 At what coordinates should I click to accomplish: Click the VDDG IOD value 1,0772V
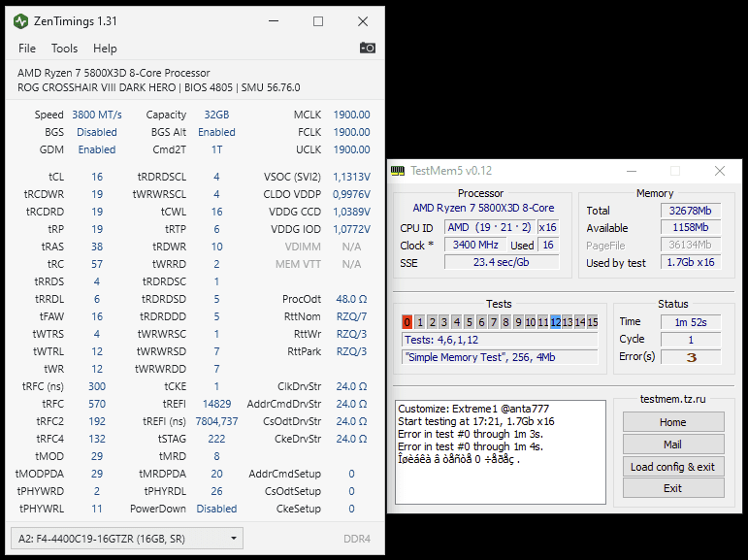[x=351, y=229]
